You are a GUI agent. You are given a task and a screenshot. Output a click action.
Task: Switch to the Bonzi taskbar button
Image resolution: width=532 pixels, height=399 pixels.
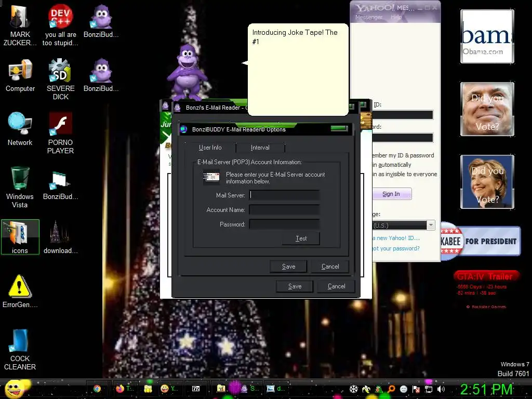point(249,389)
